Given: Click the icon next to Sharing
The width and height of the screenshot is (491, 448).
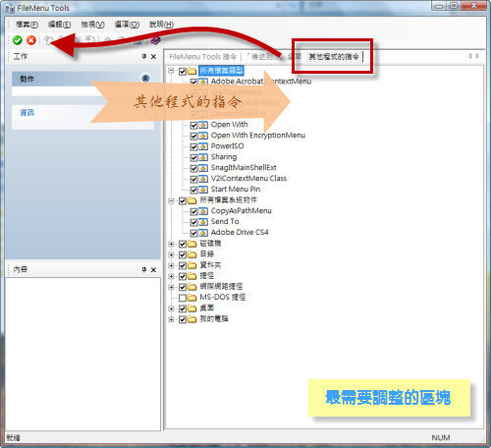Looking at the screenshot, I should 203,157.
